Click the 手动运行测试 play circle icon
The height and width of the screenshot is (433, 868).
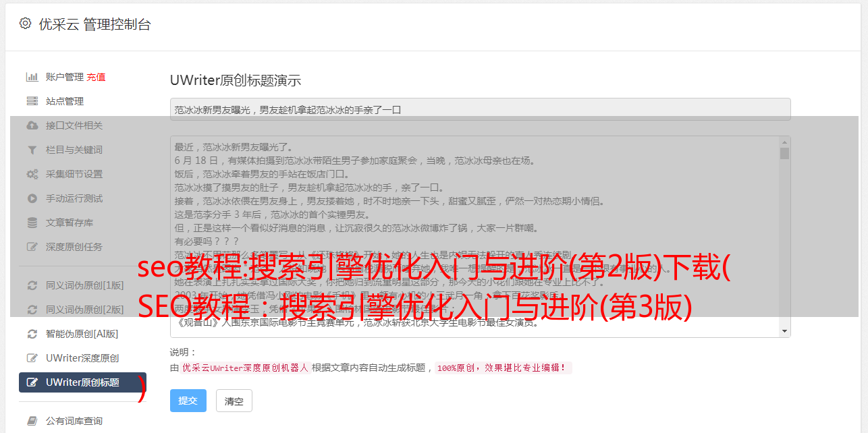[32, 198]
